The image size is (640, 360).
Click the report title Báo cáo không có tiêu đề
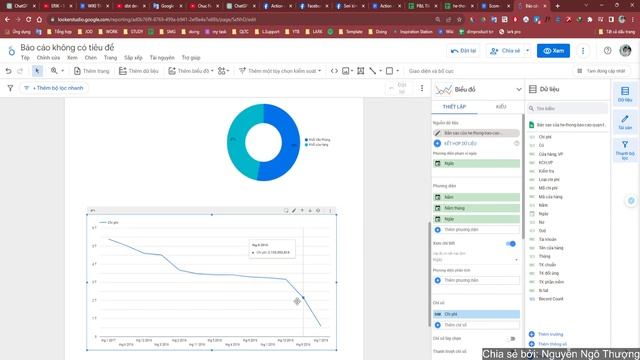(x=67, y=48)
